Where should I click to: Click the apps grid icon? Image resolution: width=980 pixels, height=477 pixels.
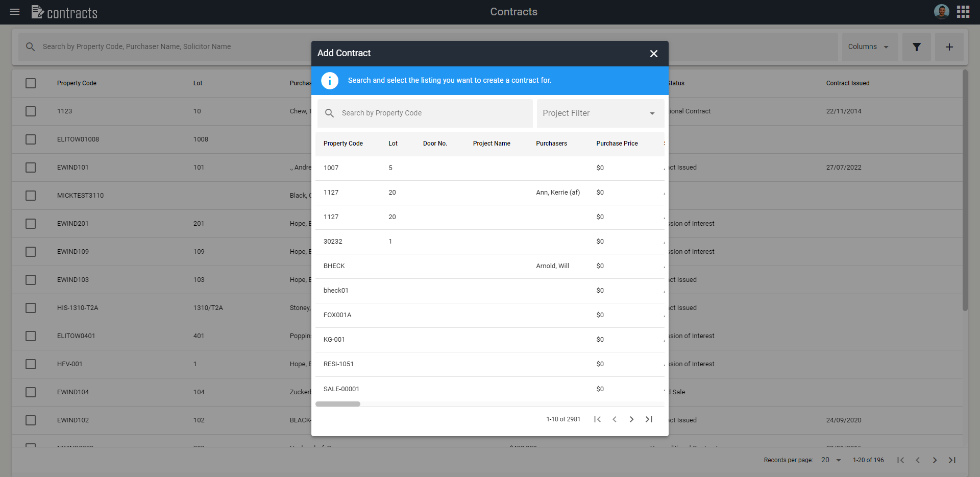[963, 12]
